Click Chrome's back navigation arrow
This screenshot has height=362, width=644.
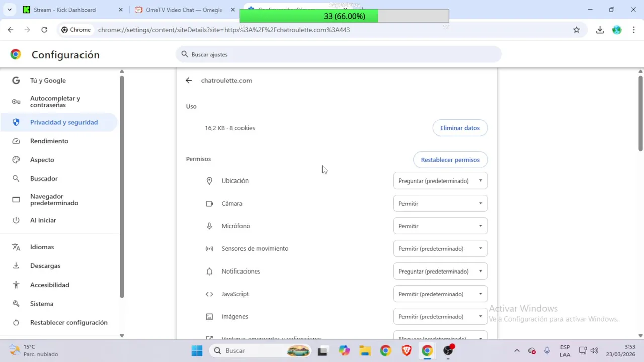11,30
